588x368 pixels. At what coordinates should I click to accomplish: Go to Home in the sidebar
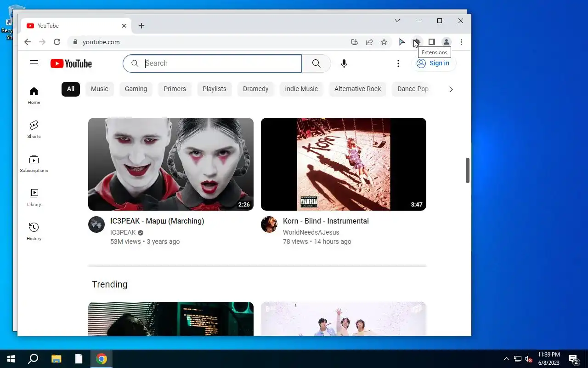click(x=34, y=95)
